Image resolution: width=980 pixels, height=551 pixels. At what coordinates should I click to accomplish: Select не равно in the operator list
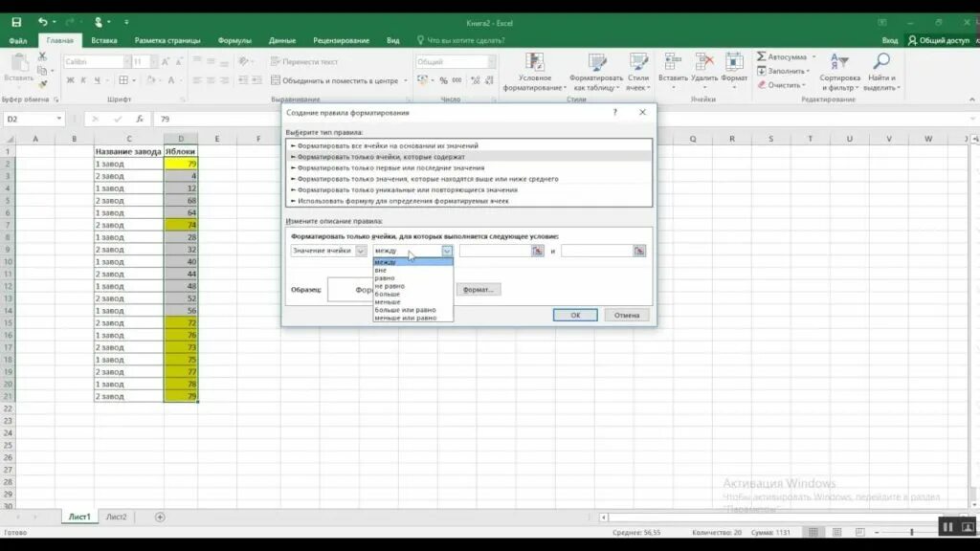coord(412,286)
